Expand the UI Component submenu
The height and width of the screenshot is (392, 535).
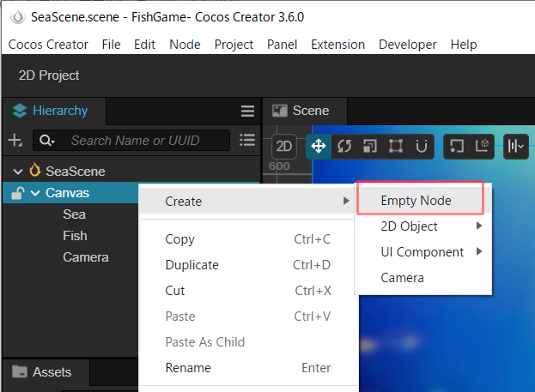click(423, 252)
